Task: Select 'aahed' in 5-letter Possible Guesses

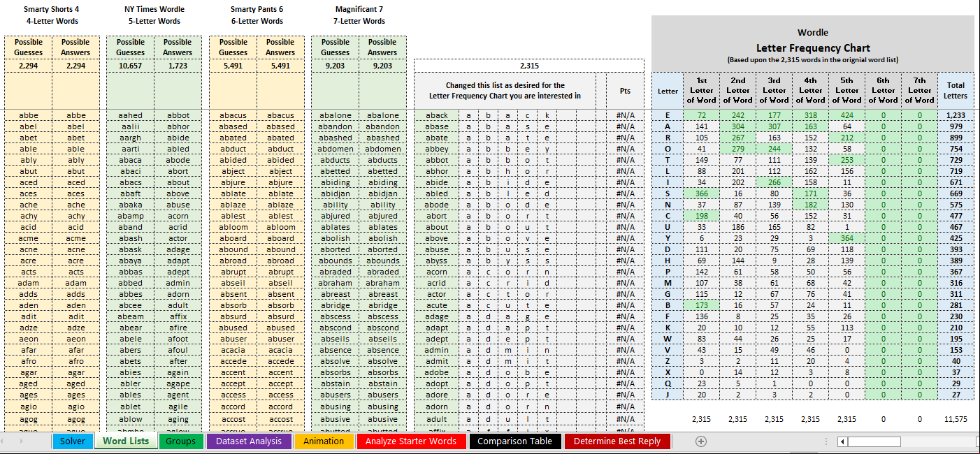Action: (131, 115)
